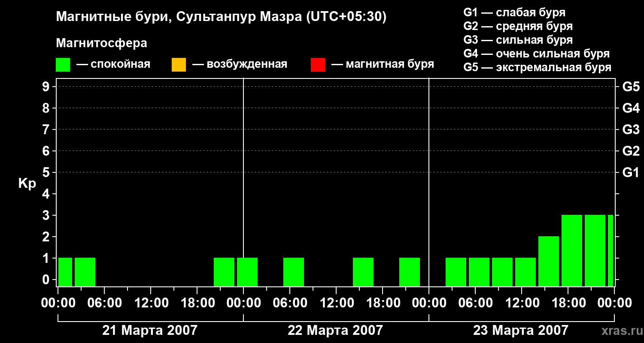This screenshot has height=343, width=644.
Task: Click the G4 right-axis label at Kp 8
Action: coord(631,108)
